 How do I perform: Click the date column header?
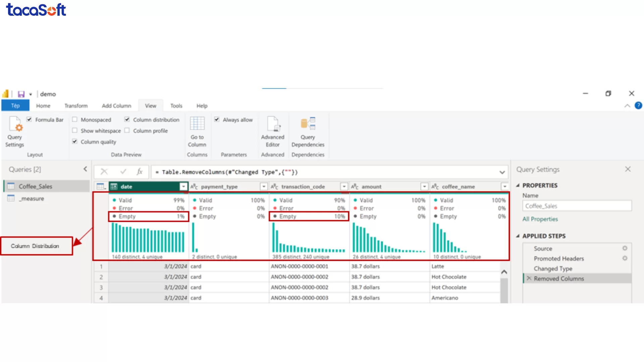pyautogui.click(x=149, y=186)
